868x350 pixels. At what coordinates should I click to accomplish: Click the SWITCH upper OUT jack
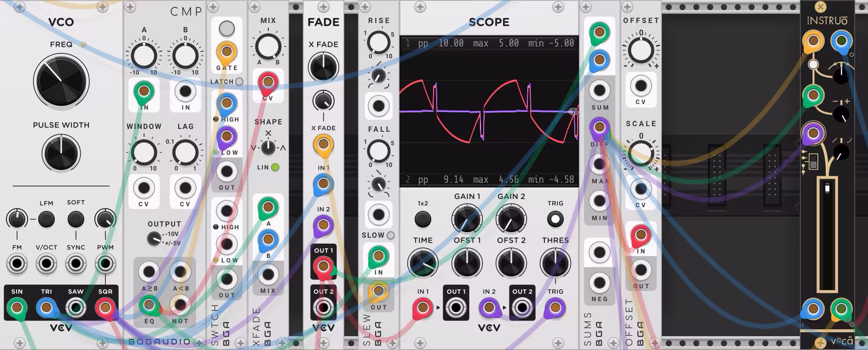pyautogui.click(x=226, y=171)
